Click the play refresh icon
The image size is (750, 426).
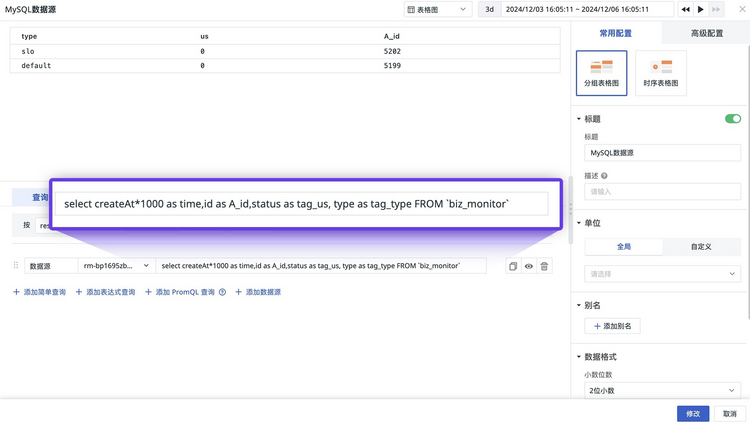click(701, 10)
